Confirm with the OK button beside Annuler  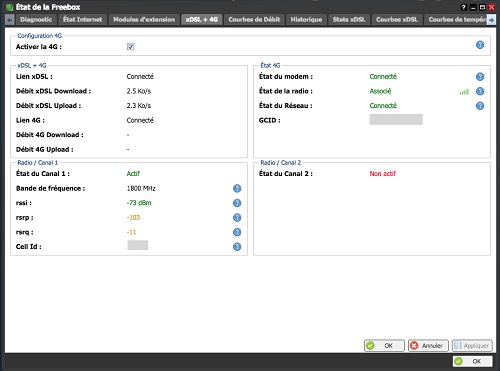(384, 346)
